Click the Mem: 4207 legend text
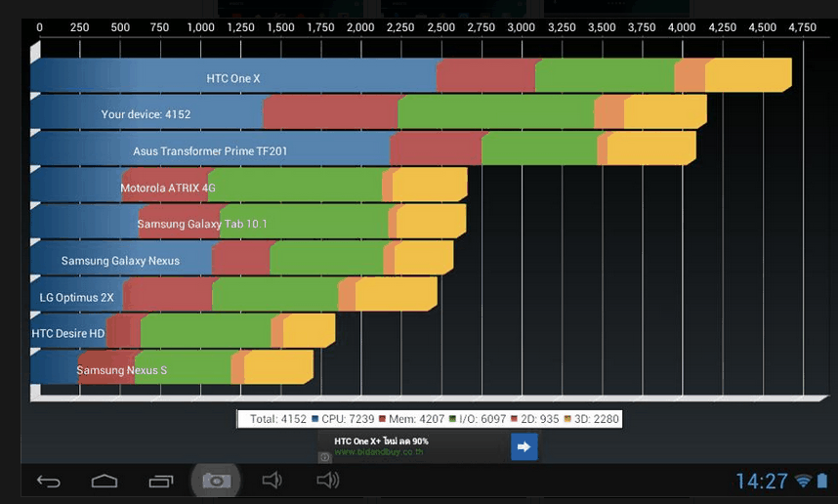Viewport: 838px width, 504px height. (x=416, y=419)
